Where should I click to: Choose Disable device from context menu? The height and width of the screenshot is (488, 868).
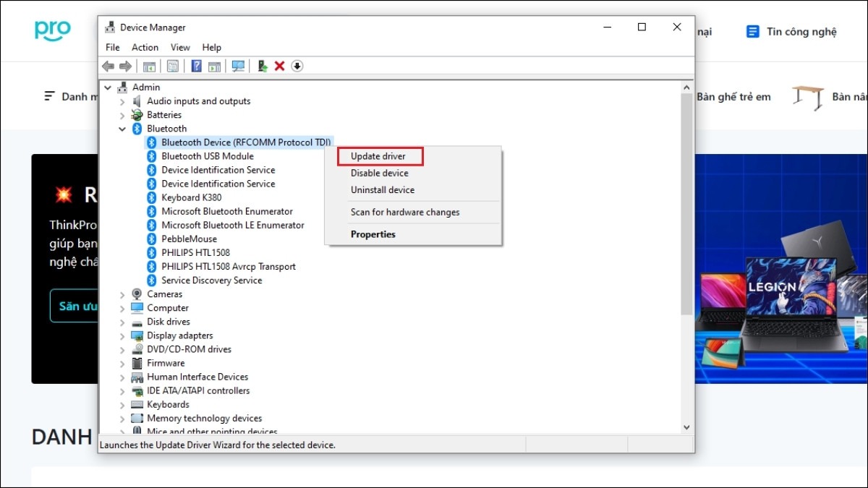[x=380, y=174]
